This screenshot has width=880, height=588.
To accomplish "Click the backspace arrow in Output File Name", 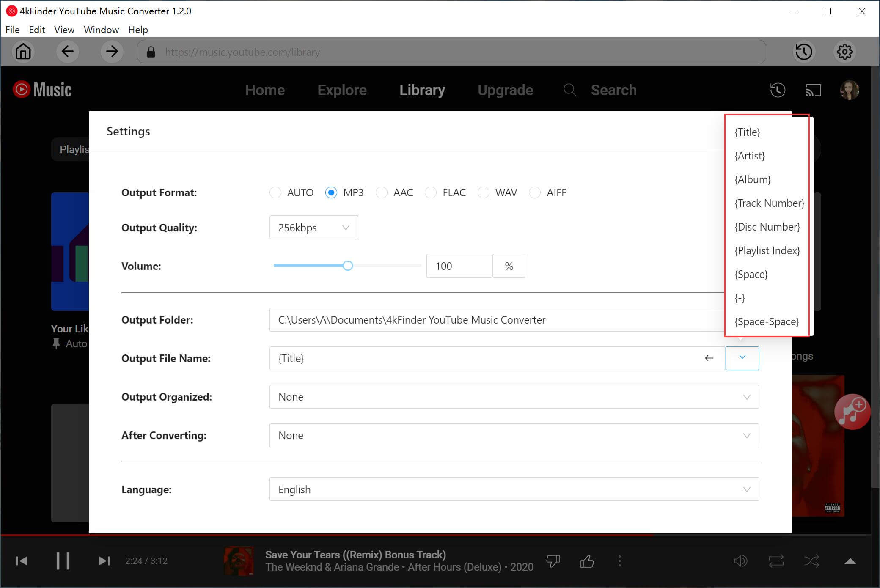I will pos(709,358).
